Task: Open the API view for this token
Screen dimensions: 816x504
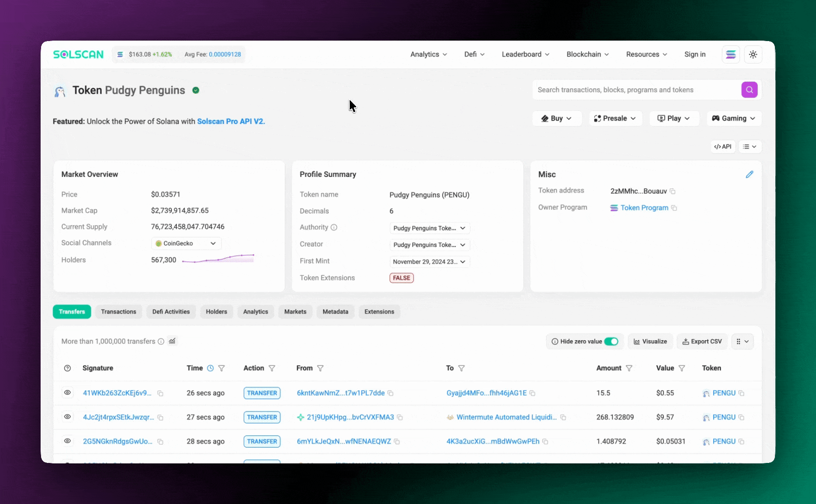Action: (x=723, y=147)
